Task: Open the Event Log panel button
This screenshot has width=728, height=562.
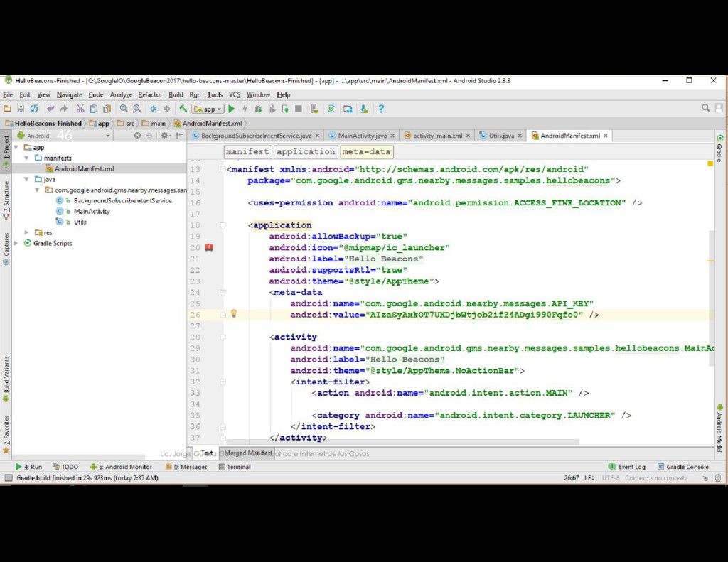Action: point(627,467)
